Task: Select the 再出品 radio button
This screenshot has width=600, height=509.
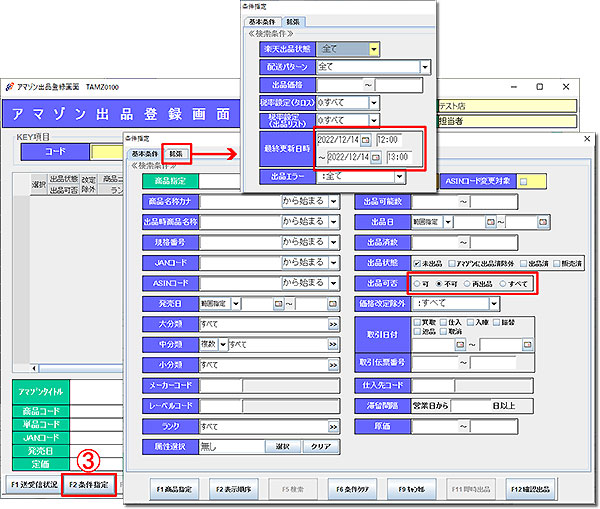Action: pos(466,283)
